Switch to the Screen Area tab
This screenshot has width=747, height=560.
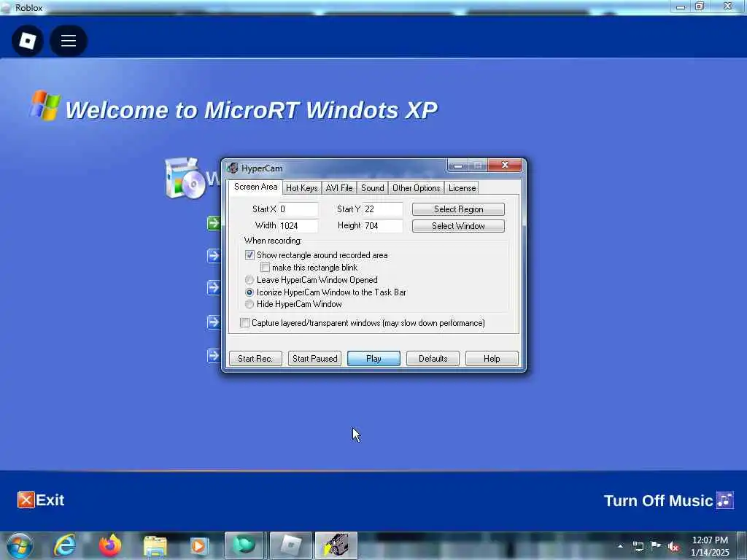point(255,187)
